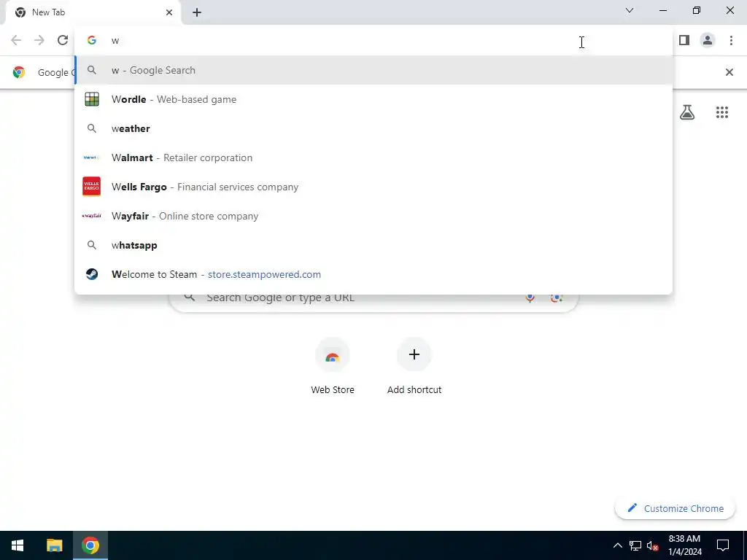This screenshot has width=747, height=560.
Task: Click the Walmart logo icon
Action: pos(91,157)
